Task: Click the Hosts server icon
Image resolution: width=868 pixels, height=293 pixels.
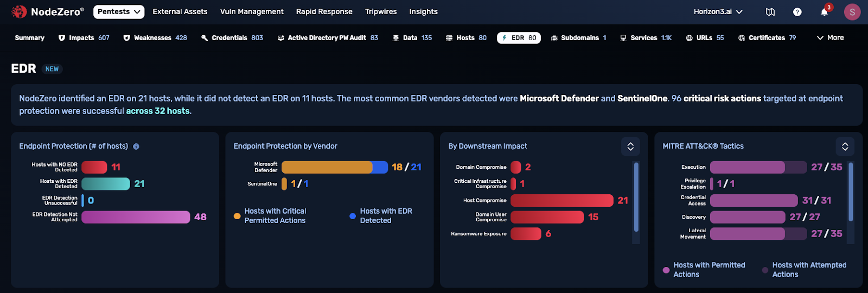Action: (x=449, y=38)
